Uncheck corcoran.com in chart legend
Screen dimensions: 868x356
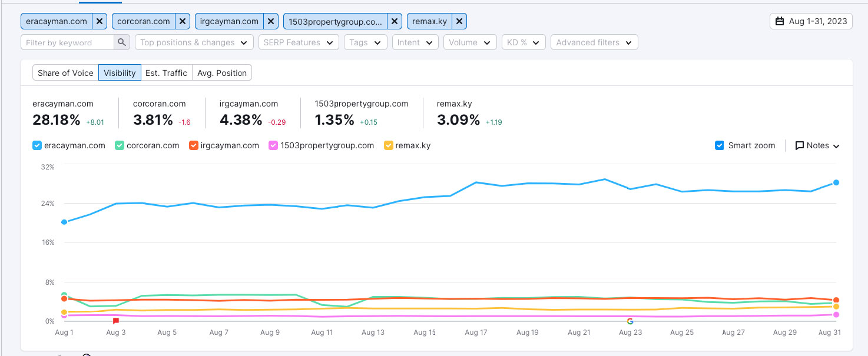click(119, 145)
